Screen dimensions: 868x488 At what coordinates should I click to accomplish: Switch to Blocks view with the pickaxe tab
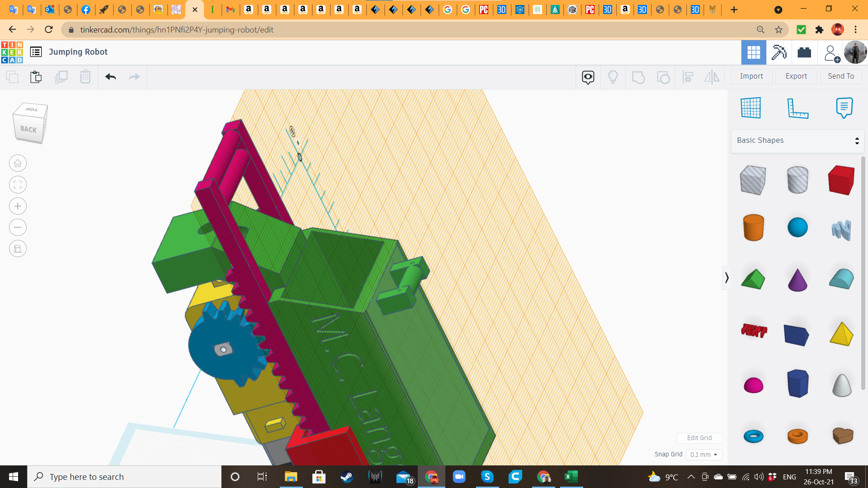coord(779,52)
